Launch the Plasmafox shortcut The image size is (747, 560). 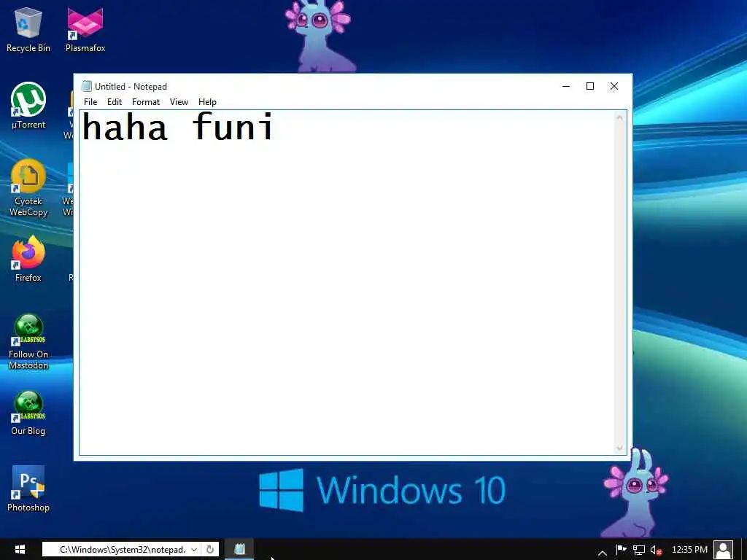85,29
